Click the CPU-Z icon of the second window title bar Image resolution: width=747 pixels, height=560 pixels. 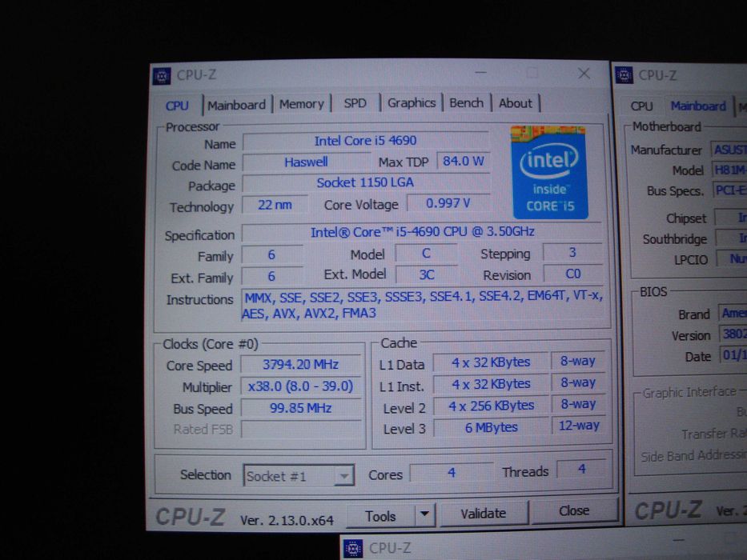point(624,75)
